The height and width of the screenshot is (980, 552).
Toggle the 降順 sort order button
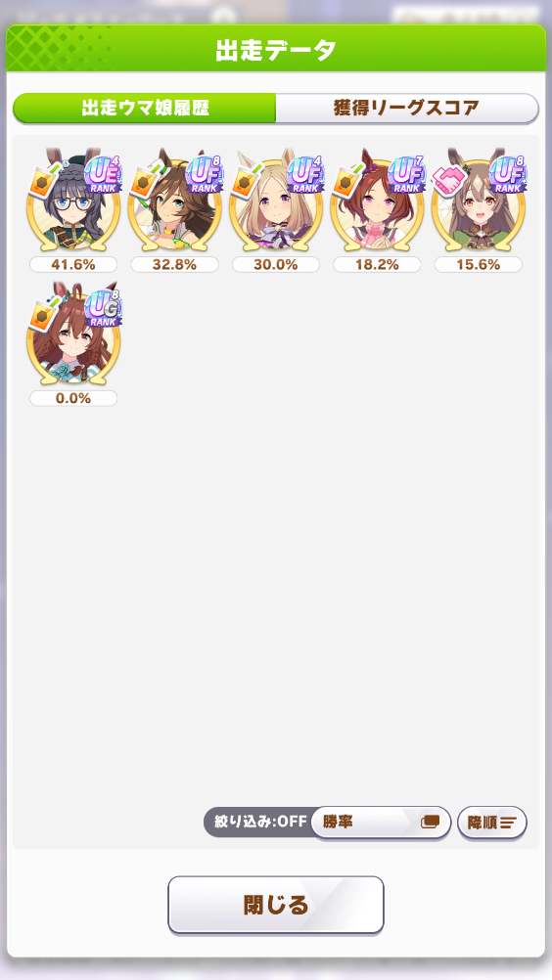tap(492, 823)
